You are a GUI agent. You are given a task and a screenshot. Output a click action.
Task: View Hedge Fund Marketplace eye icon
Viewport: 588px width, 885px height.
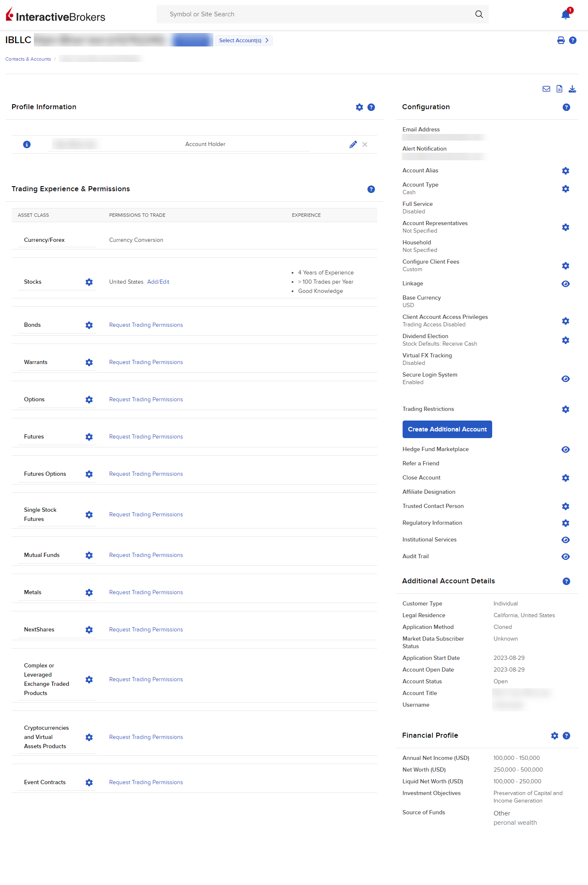pos(565,449)
